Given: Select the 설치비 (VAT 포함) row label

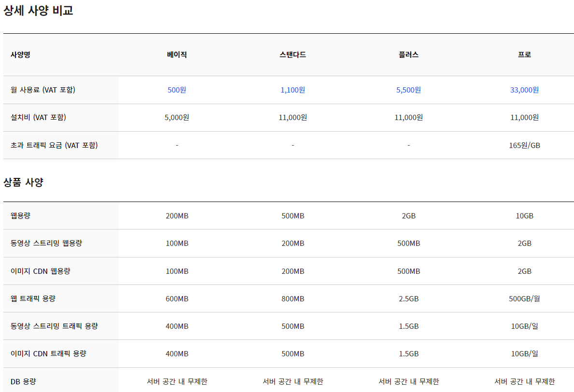Looking at the screenshot, I should point(38,117).
